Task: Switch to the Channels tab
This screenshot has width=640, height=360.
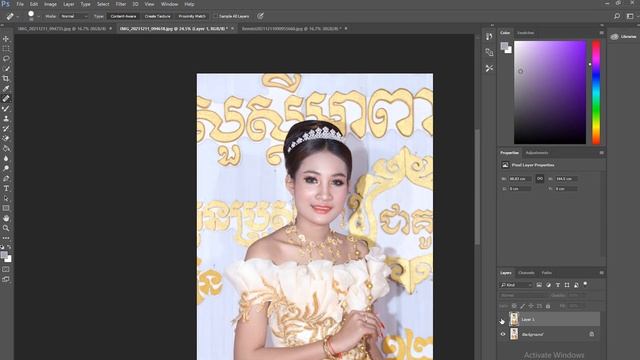Action: click(x=526, y=273)
